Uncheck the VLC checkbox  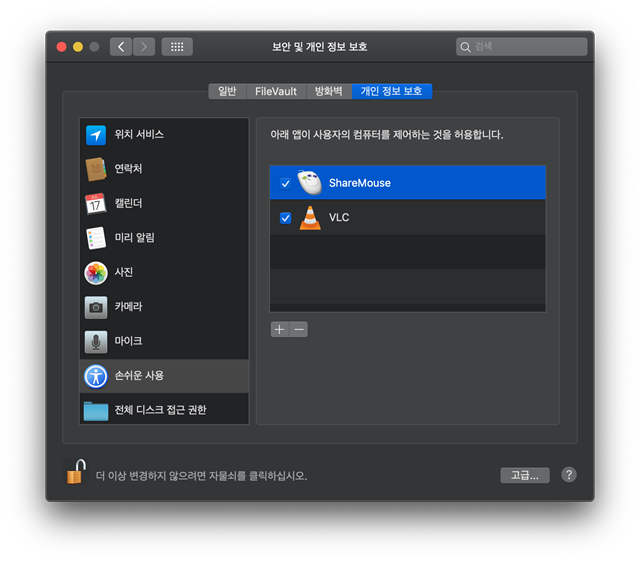(285, 218)
